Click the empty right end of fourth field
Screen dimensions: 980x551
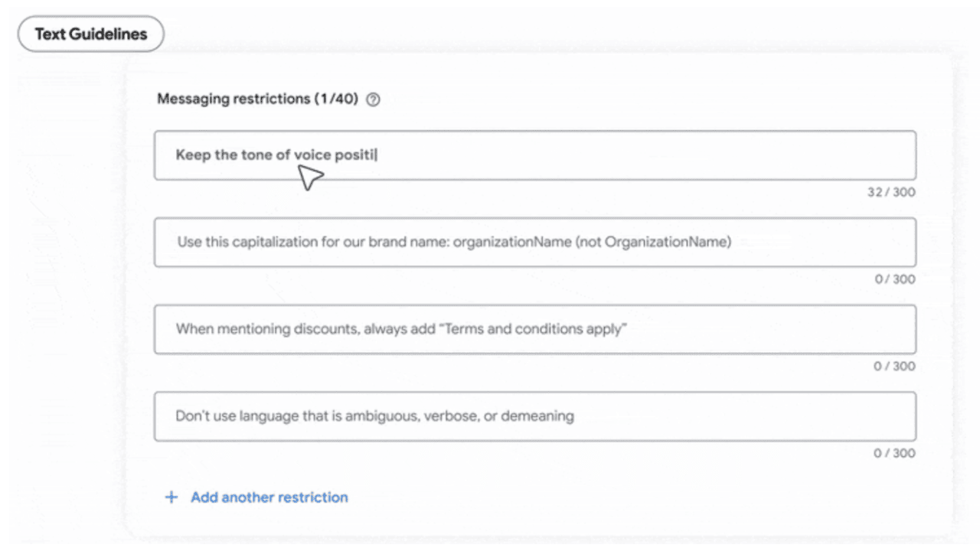click(842, 416)
